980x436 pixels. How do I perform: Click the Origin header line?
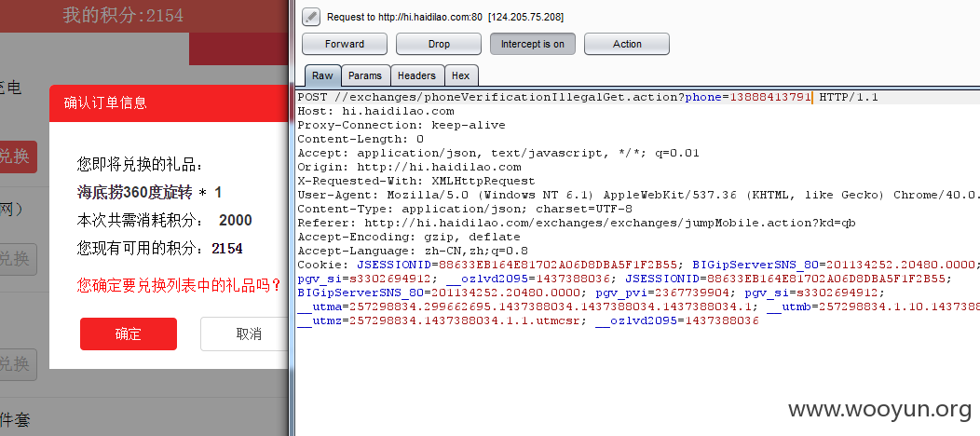[409, 167]
